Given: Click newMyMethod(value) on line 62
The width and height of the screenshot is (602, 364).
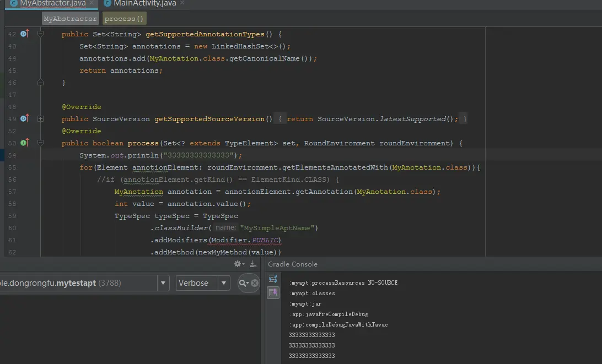Looking at the screenshot, I should [238, 252].
